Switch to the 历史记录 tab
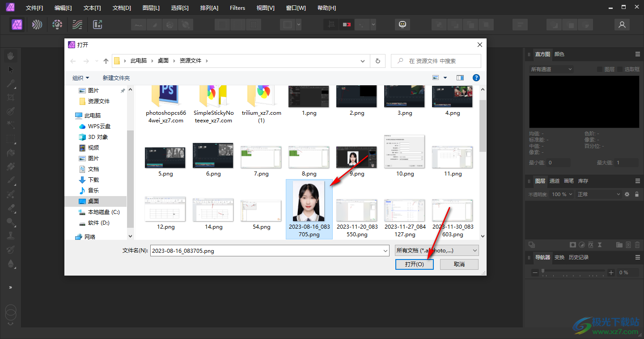644x339 pixels. (578, 257)
